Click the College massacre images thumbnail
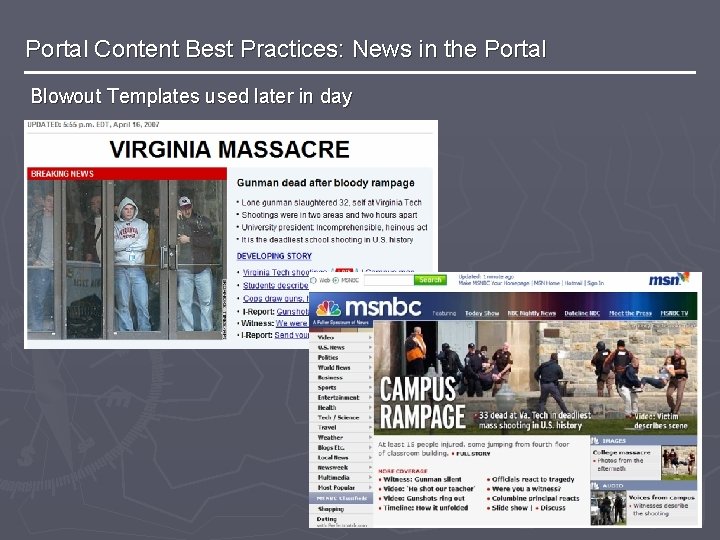 [x=679, y=463]
